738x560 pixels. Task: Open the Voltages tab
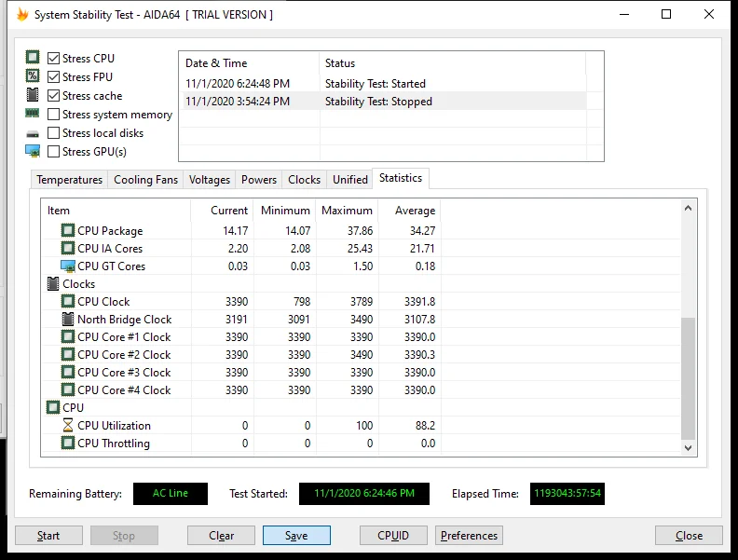pos(210,180)
